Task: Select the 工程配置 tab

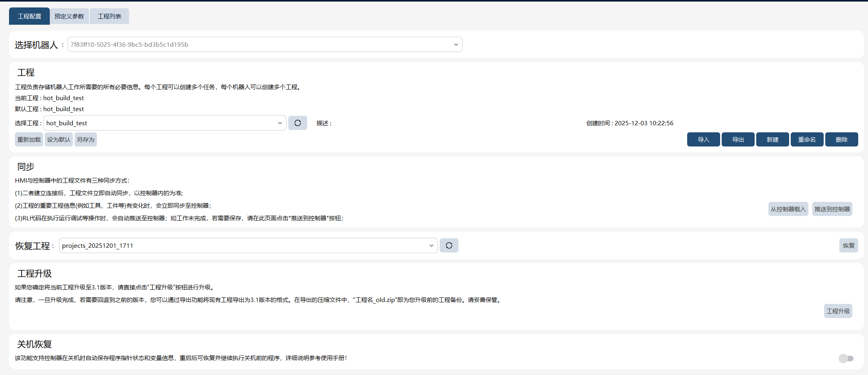Action: (x=29, y=16)
